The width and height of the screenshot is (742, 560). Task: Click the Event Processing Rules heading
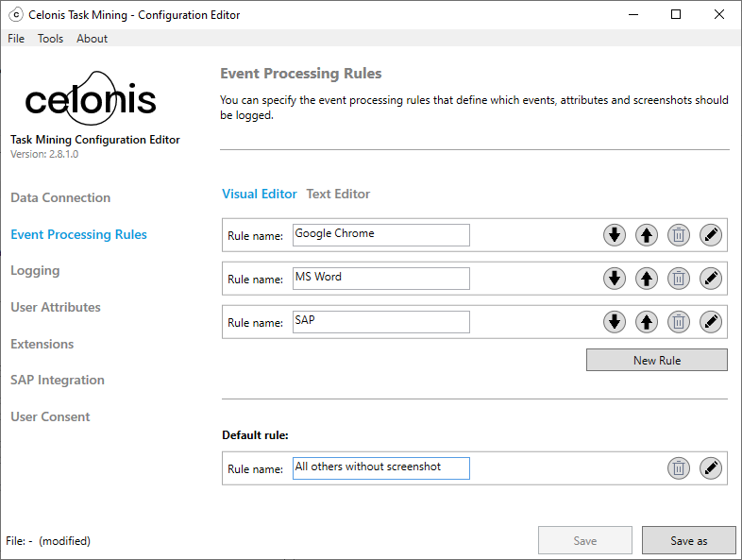coord(301,74)
